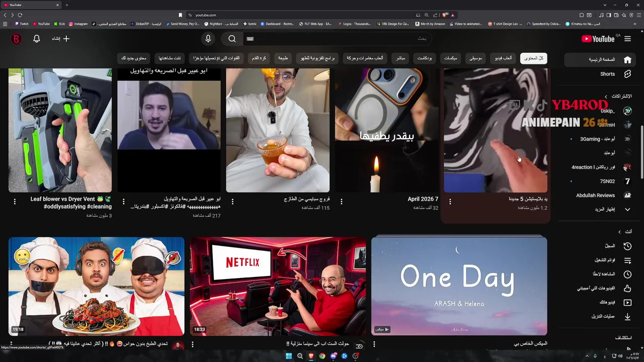Open Chrome from the taskbar

click(x=322, y=356)
